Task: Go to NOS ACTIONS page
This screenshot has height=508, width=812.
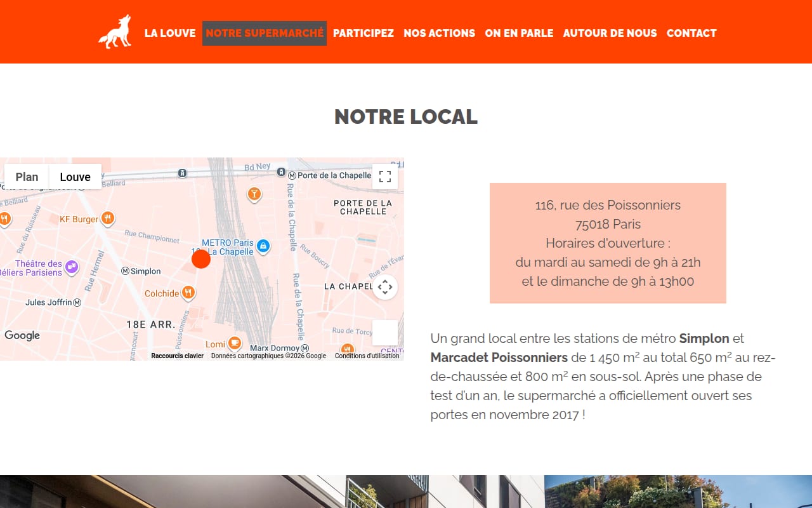Action: click(x=440, y=33)
